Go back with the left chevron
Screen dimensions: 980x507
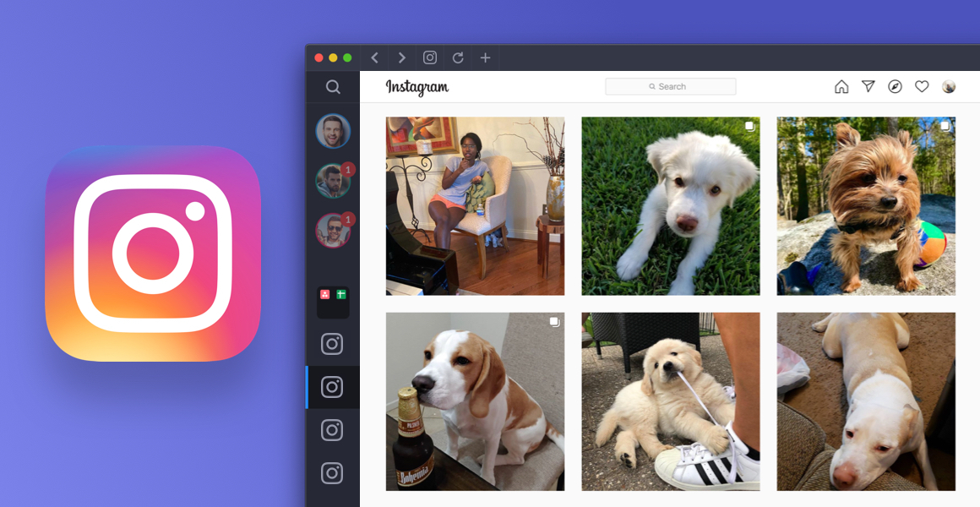374,57
